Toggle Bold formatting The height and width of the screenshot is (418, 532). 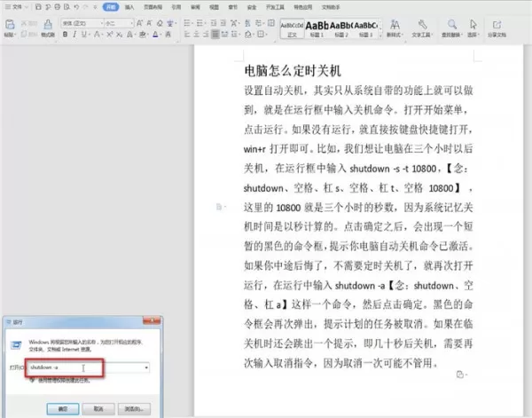[65, 35]
